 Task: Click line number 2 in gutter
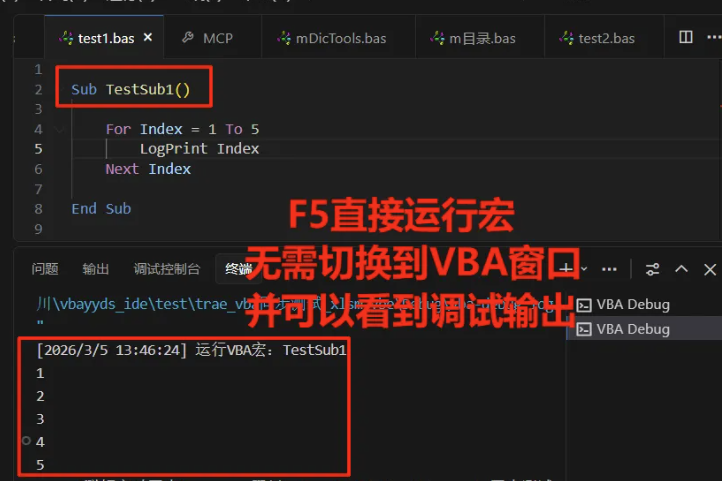point(38,89)
